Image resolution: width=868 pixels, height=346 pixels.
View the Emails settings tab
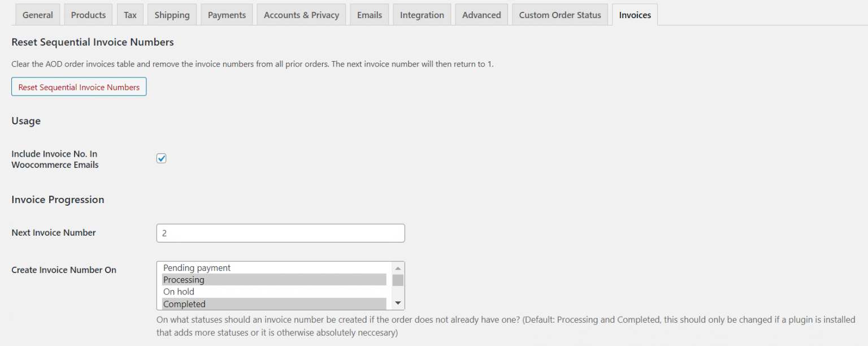pyautogui.click(x=369, y=14)
